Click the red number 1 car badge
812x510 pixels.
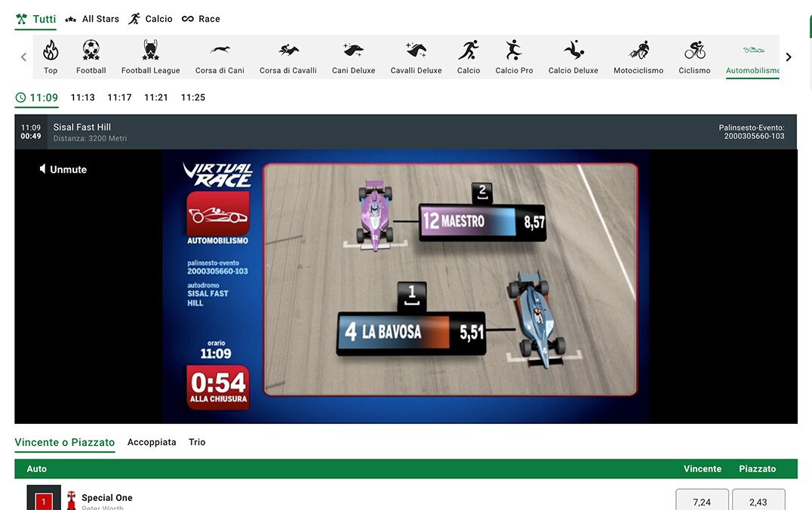pyautogui.click(x=44, y=501)
